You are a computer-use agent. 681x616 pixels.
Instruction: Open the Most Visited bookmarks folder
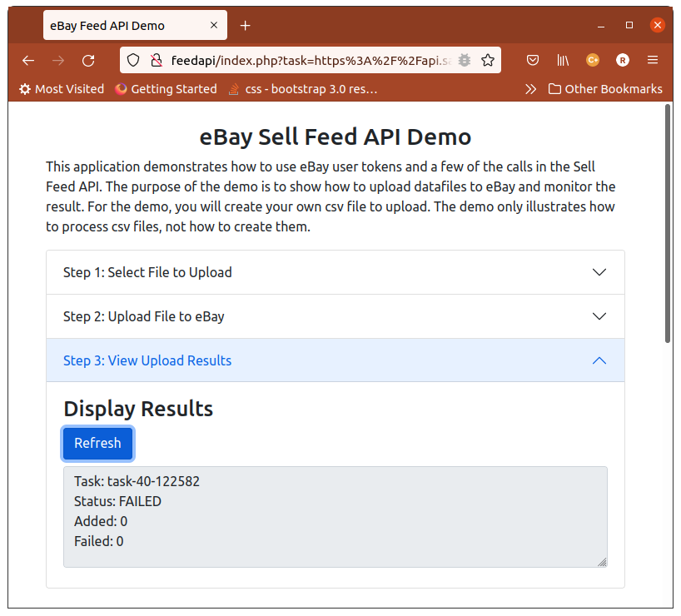tap(62, 89)
